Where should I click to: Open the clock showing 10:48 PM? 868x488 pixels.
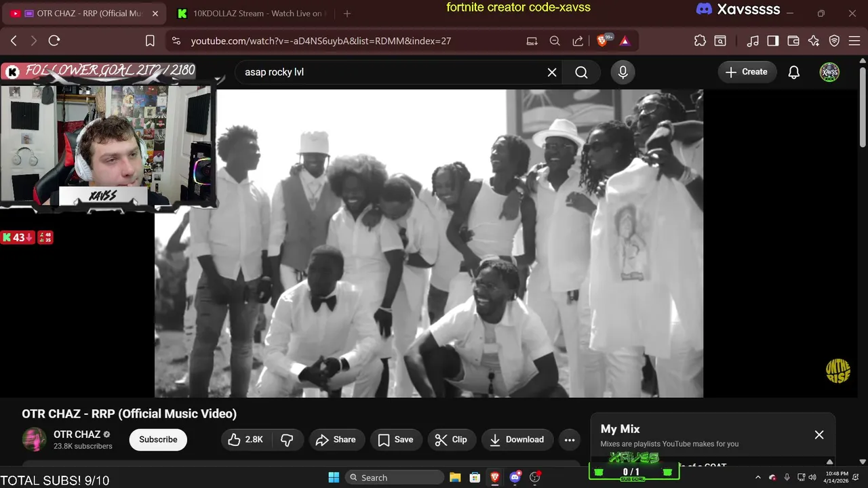pyautogui.click(x=837, y=477)
